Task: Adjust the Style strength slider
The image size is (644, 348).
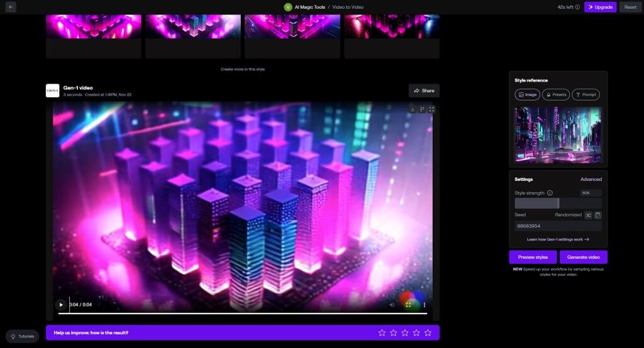Action: pos(558,204)
